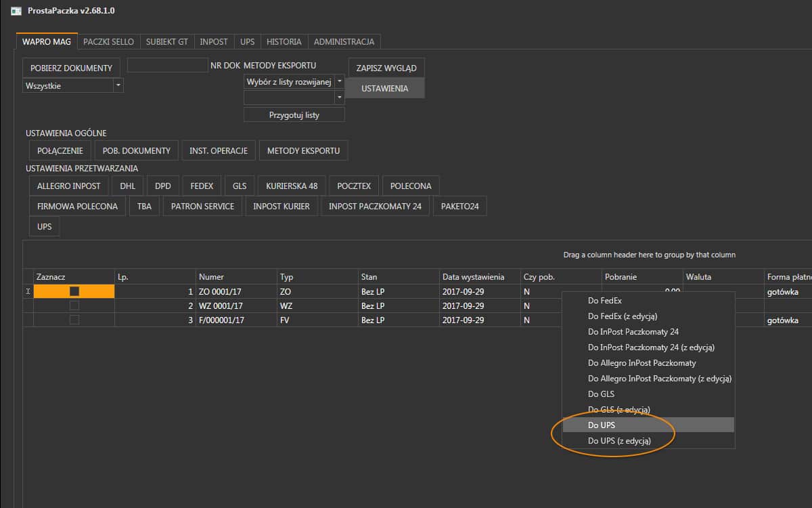Open the UPS tab at top
The height and width of the screenshot is (508, 812).
pos(248,41)
